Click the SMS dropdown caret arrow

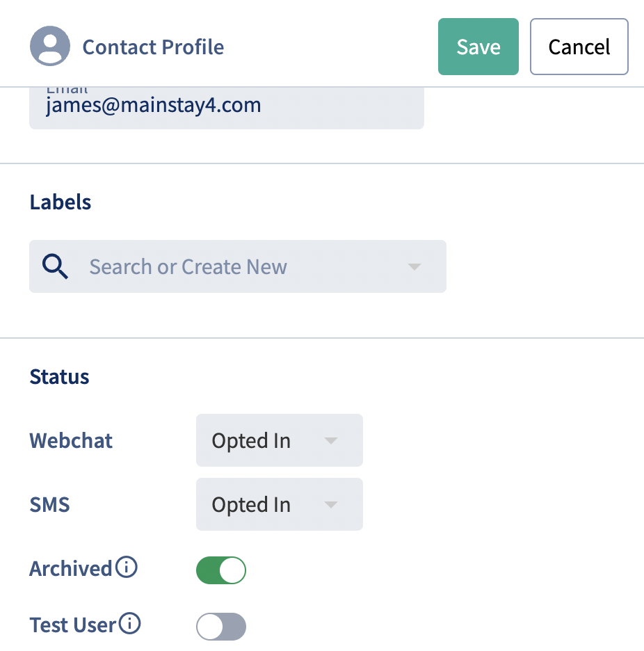point(331,504)
